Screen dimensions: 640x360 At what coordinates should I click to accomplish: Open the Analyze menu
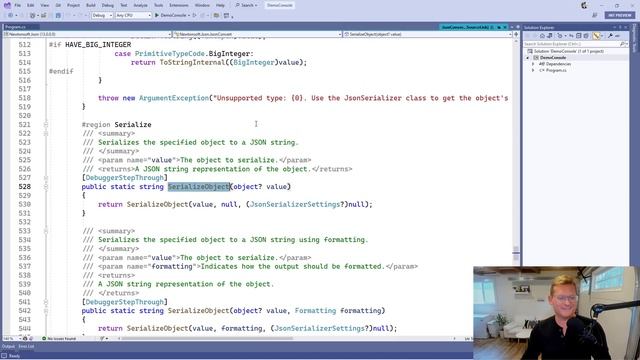[140, 5]
